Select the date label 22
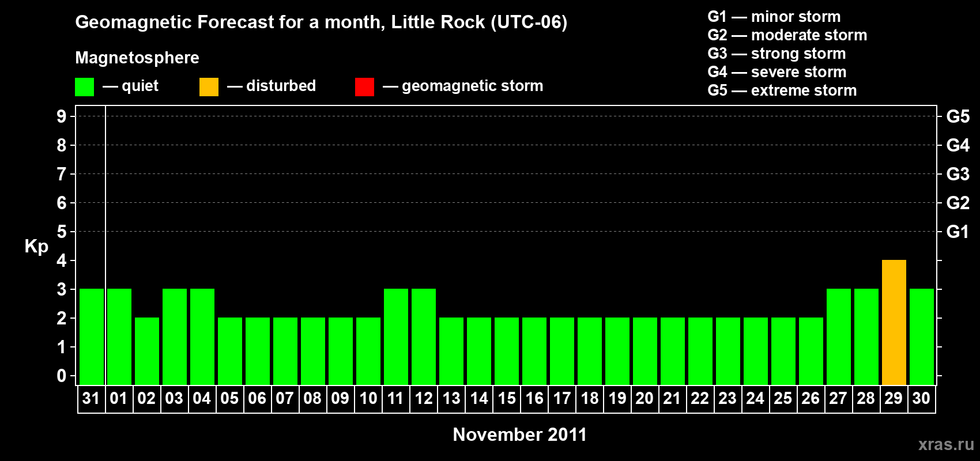 click(x=700, y=398)
